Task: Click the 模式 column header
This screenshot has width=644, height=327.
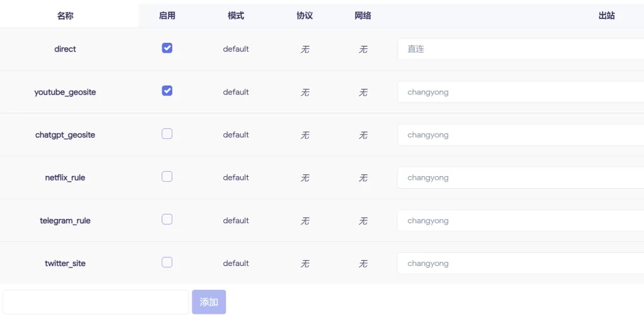Action: (236, 16)
